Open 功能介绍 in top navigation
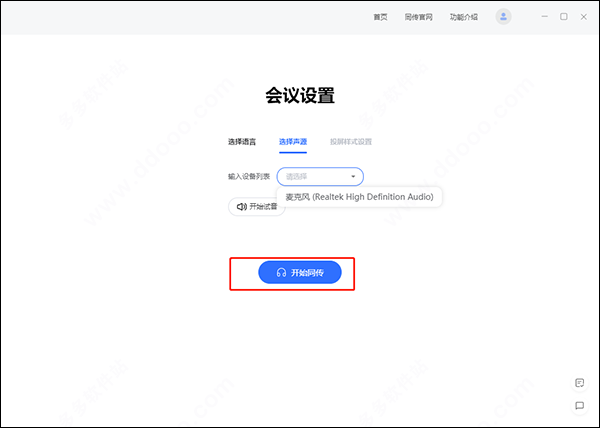This screenshot has width=600, height=428. (464, 17)
